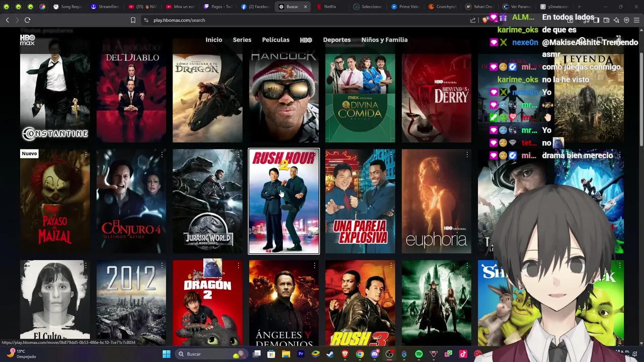Open options menu on El Payaso del Maizal
Viewport: 644px width, 362px height.
tap(86, 155)
